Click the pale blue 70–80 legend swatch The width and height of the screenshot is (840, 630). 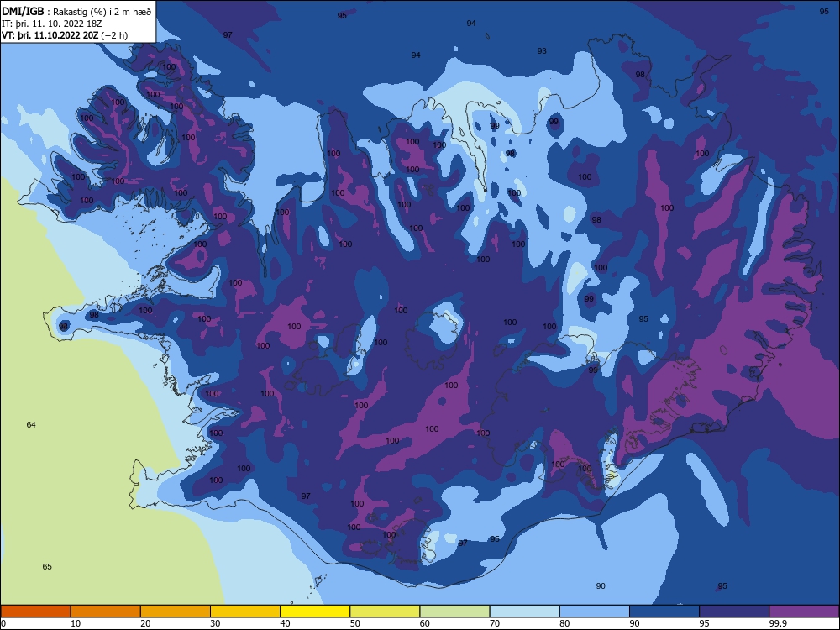(x=524, y=612)
